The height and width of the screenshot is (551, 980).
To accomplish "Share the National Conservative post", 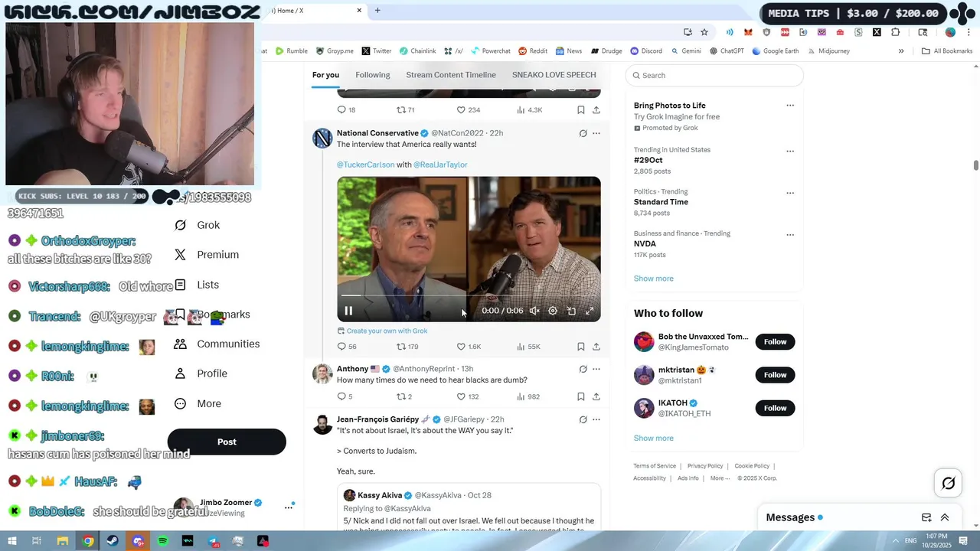I will pyautogui.click(x=596, y=347).
